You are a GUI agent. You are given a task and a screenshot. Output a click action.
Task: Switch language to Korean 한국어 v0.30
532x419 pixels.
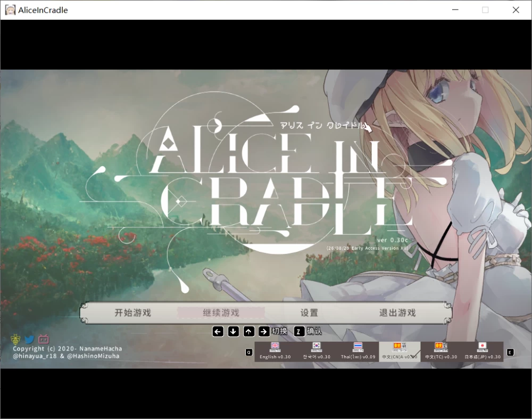click(x=317, y=351)
